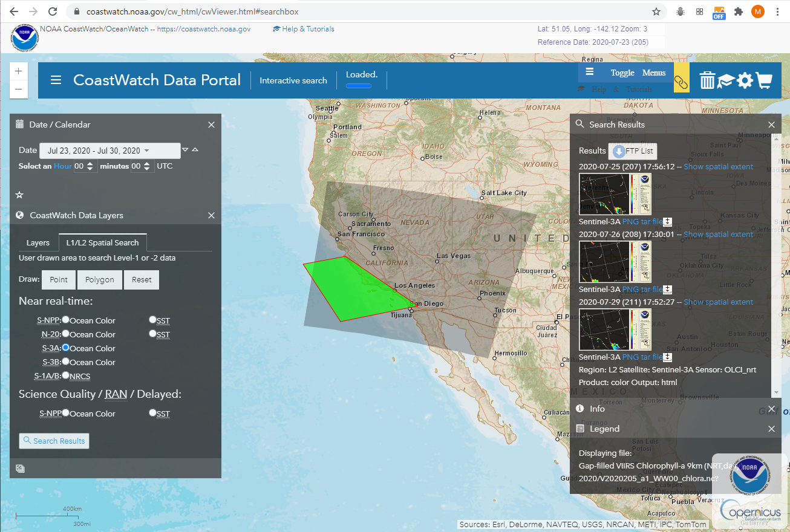The height and width of the screenshot is (532, 790).
Task: Open the graduation cap tutorials icon in header
Action: pyautogui.click(x=726, y=81)
